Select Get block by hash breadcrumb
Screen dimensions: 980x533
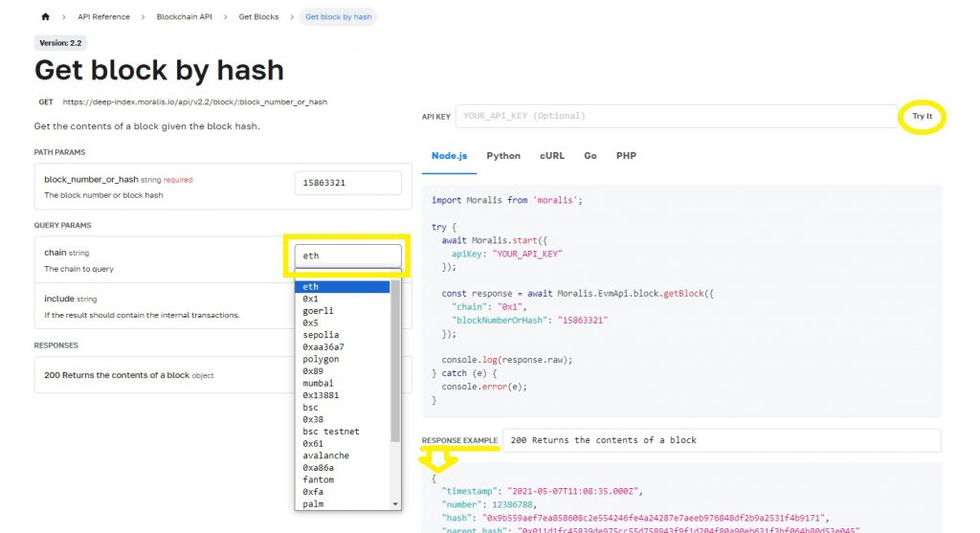coord(338,17)
